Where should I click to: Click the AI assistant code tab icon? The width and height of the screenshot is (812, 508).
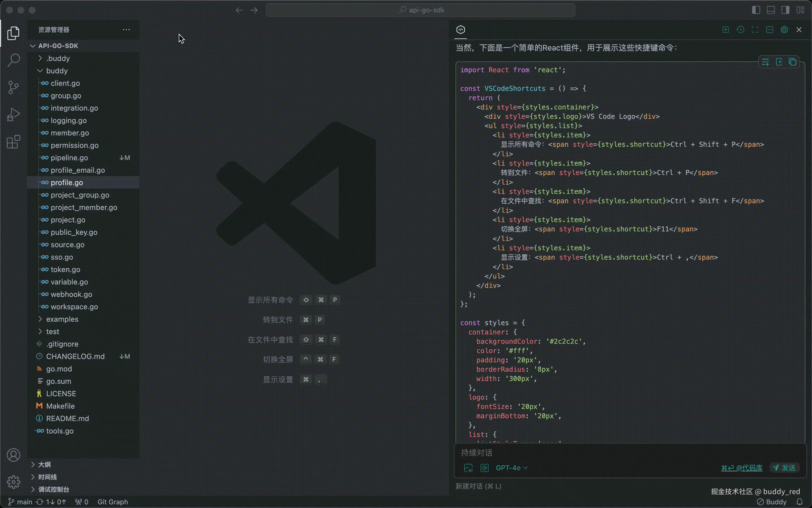[x=461, y=30]
